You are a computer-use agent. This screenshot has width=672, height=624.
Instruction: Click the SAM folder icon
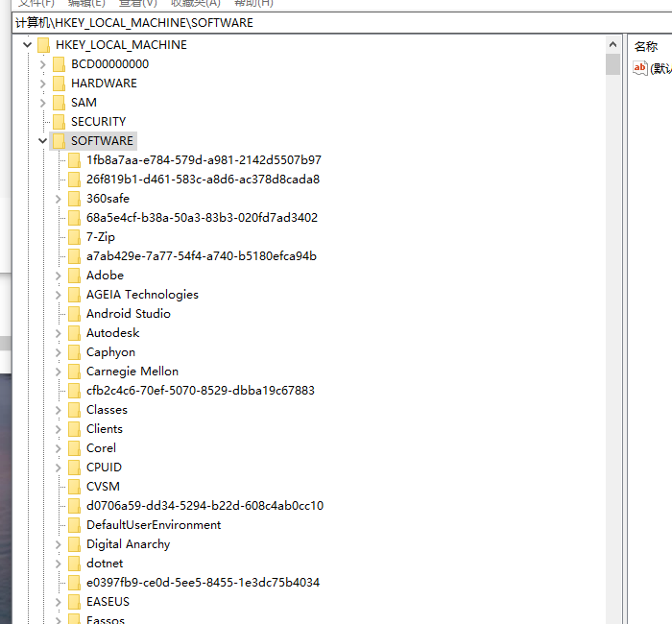(x=59, y=103)
